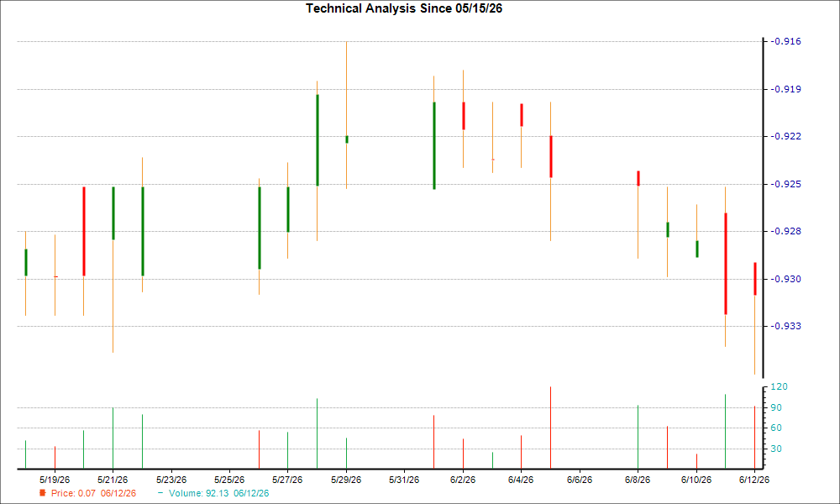
Task: Select the 'Price: 0.07 06/12/26' legend text
Action: 93,493
